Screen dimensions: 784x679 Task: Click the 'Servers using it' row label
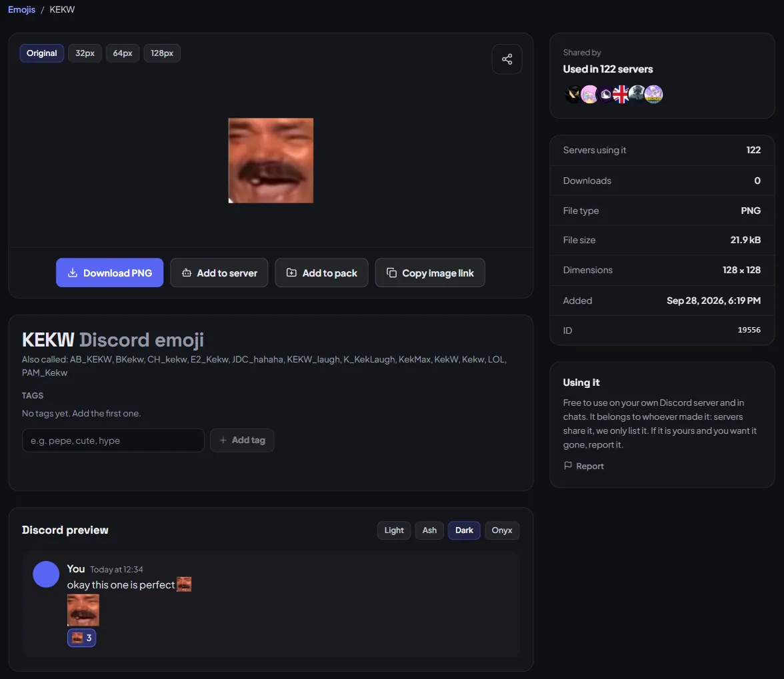tap(595, 150)
